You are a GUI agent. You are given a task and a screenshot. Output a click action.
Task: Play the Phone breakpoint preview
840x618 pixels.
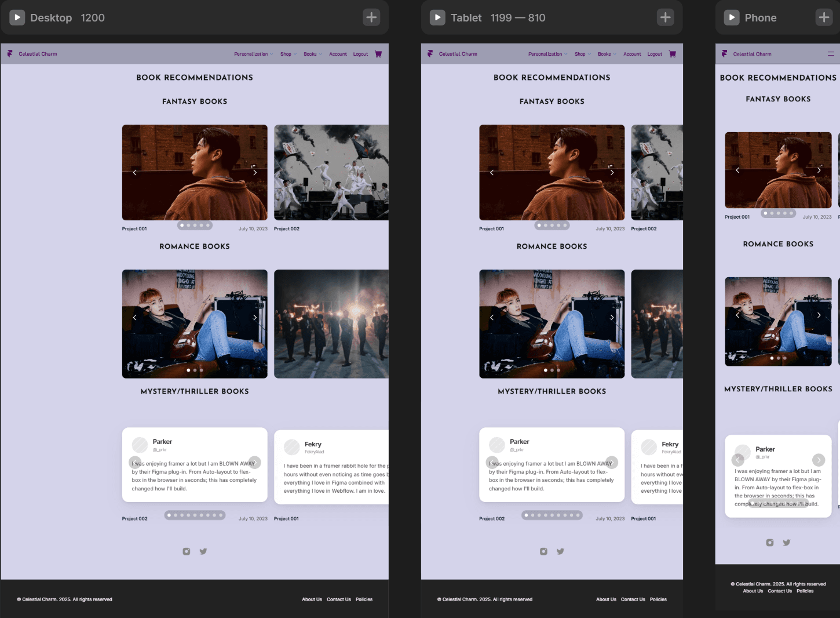point(732,17)
